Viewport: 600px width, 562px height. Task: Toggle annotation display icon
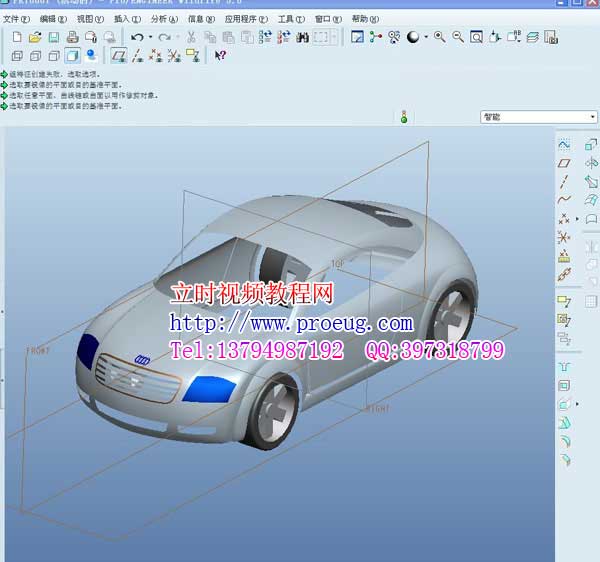tap(193, 56)
